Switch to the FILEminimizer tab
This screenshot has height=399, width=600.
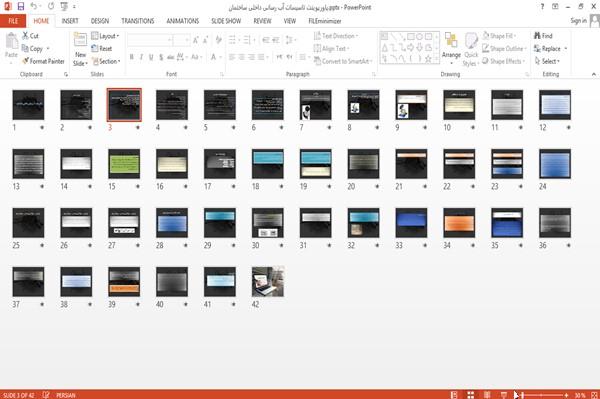pyautogui.click(x=324, y=21)
